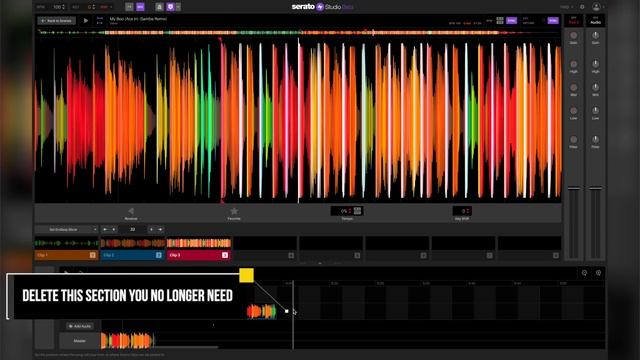Play the loaded sample with the play button
Screen dimensions: 640x360
click(x=86, y=20)
